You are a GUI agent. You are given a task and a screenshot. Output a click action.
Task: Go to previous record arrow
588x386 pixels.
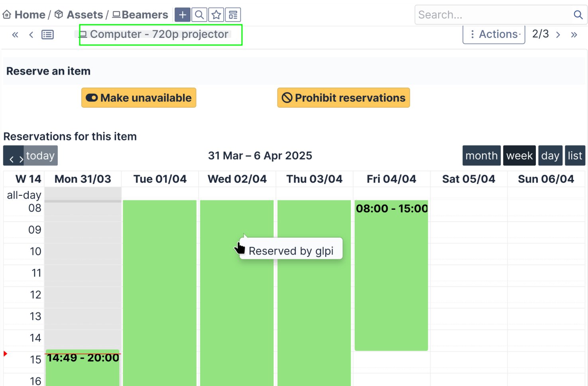(31, 35)
